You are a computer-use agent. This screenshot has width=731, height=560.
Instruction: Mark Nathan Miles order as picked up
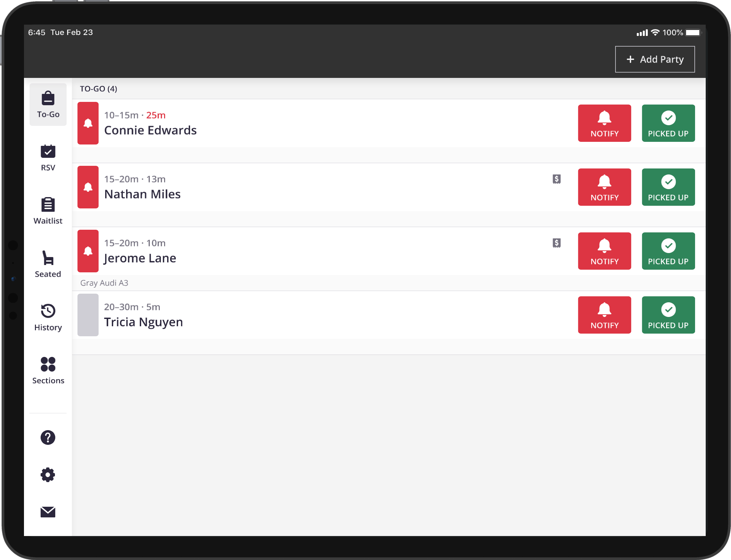(668, 187)
